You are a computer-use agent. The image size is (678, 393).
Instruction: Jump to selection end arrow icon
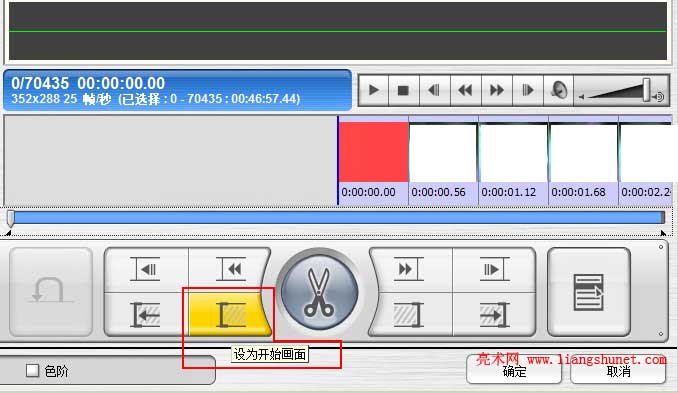(x=494, y=314)
